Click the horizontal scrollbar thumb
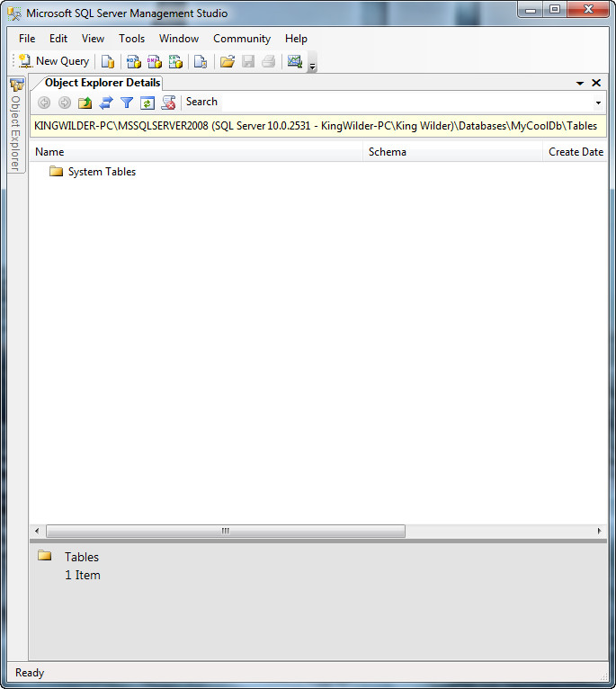The width and height of the screenshot is (616, 689). click(x=226, y=531)
